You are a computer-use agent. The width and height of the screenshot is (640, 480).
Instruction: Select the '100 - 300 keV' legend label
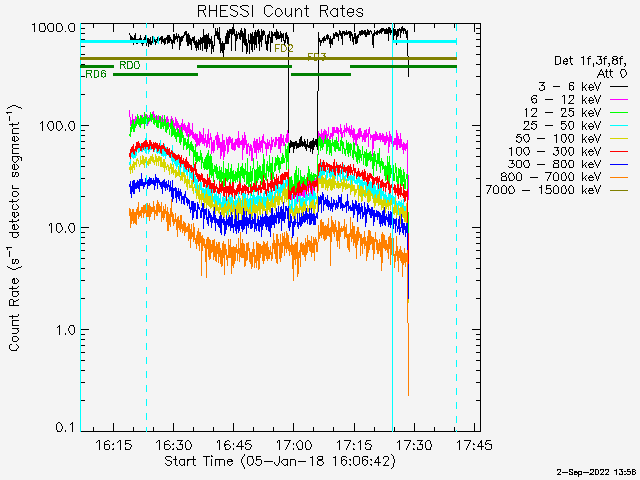pyautogui.click(x=554, y=151)
